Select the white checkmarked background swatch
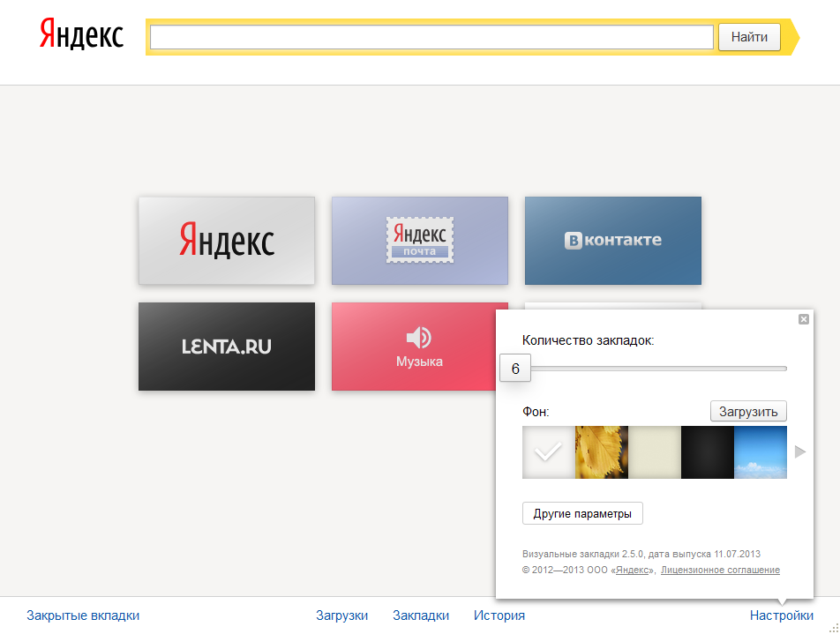The image size is (840, 634). (549, 452)
